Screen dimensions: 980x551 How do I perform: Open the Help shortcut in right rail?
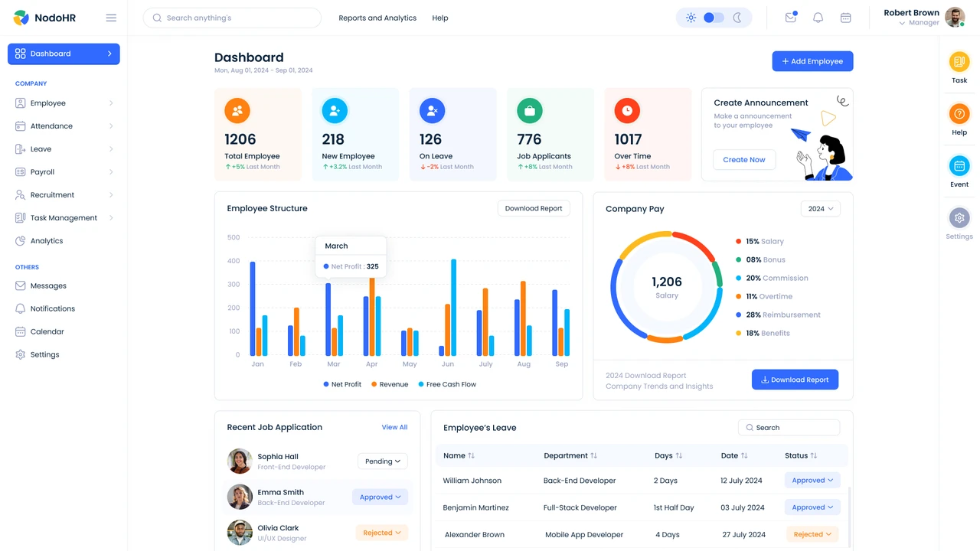959,114
